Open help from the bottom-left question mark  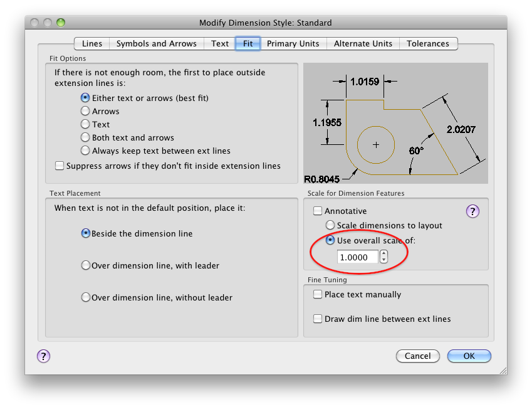pyautogui.click(x=43, y=356)
